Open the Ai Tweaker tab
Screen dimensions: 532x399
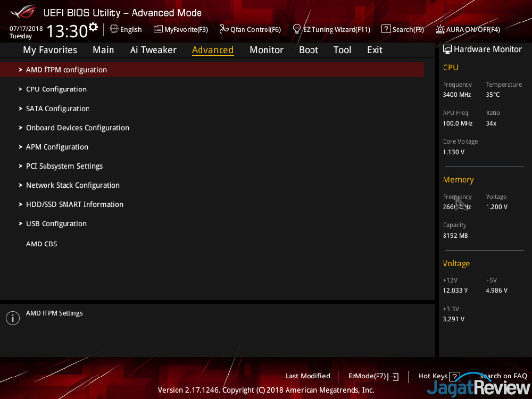pos(153,50)
